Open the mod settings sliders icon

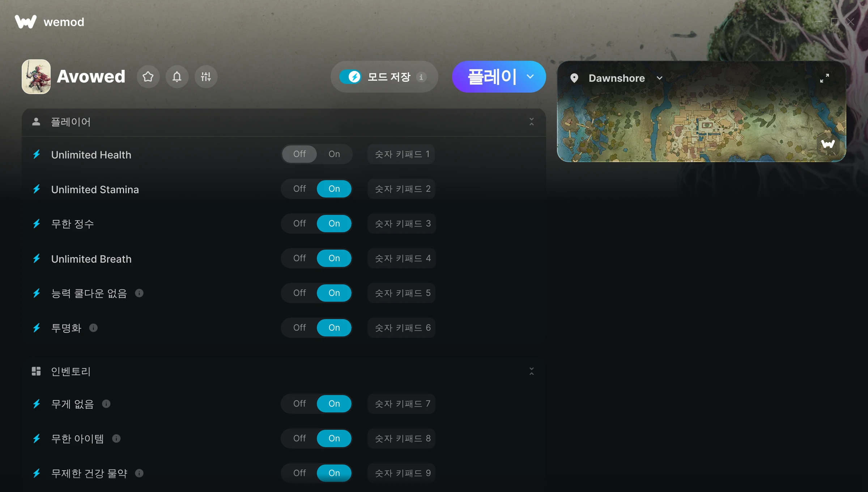[206, 77]
